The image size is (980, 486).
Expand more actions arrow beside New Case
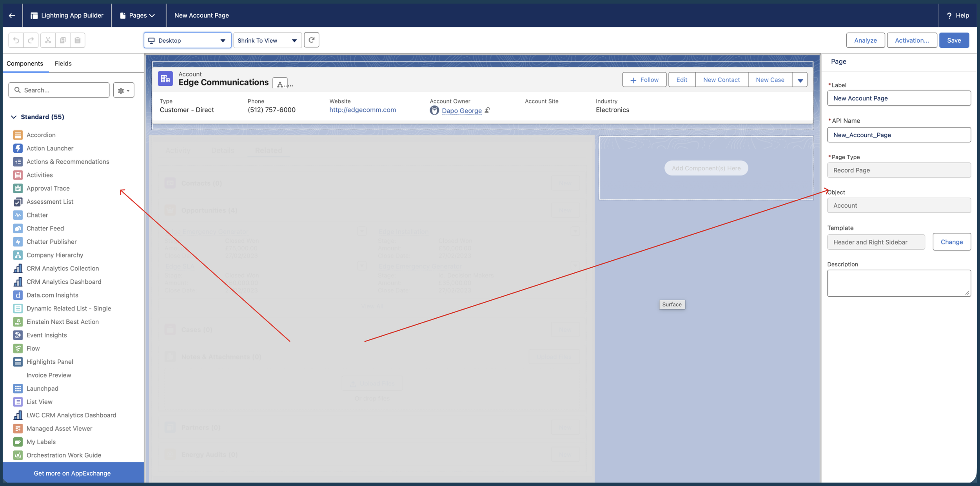[x=800, y=80]
